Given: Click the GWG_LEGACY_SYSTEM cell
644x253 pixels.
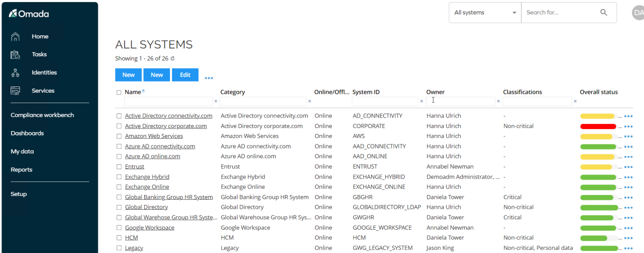Looking at the screenshot, I should 383,248.
